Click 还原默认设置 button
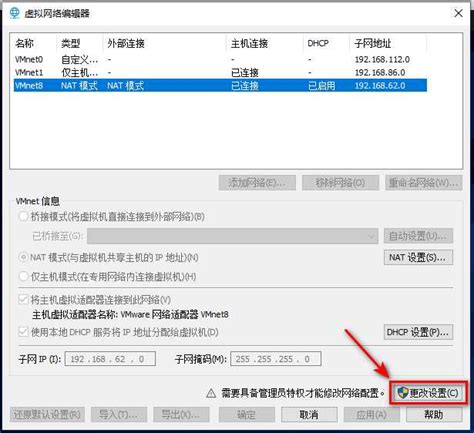 [x=47, y=415]
